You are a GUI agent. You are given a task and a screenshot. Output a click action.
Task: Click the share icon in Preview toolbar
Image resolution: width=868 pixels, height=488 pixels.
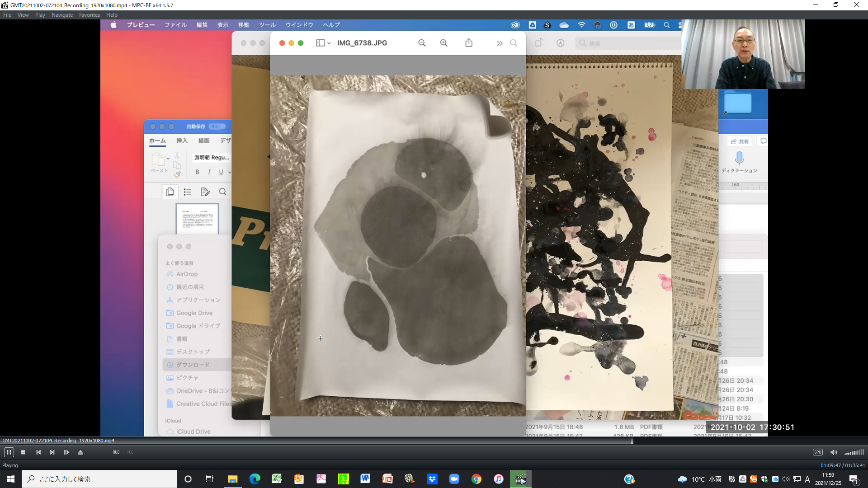click(469, 43)
